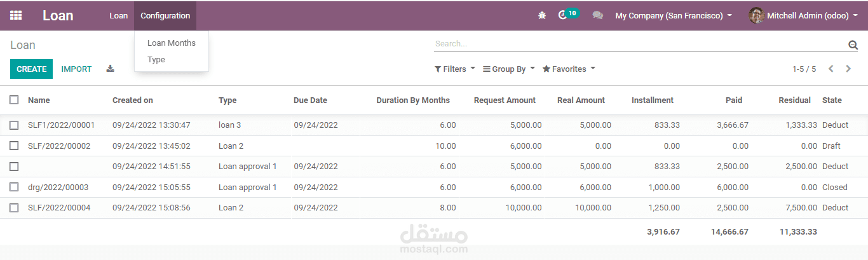Open the discuss conversations icon
This screenshot has width=868, height=260.
[597, 15]
